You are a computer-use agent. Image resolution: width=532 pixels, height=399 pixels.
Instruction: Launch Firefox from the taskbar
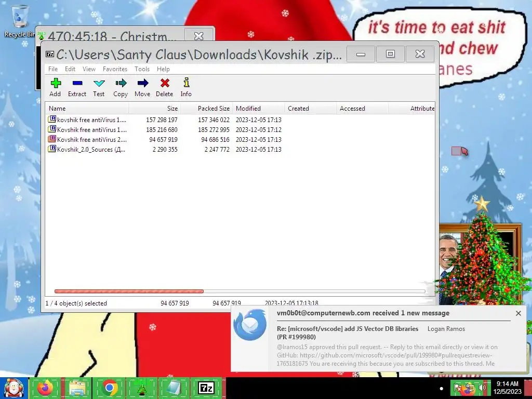[45, 388]
